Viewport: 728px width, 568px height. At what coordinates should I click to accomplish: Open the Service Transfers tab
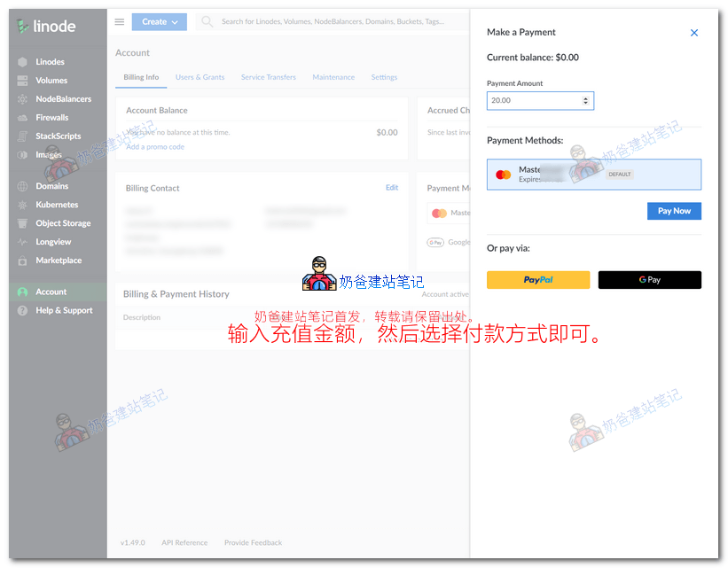point(268,77)
